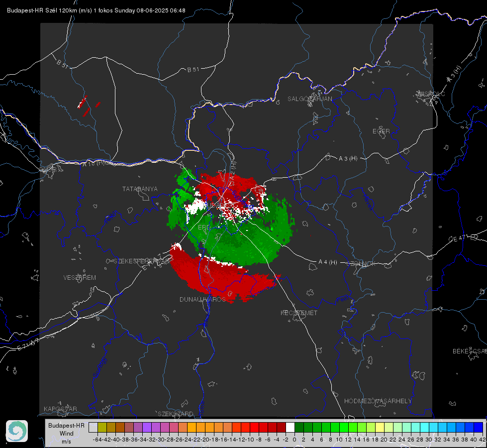This screenshot has height=448, width=487.
Task: Click the 42 value on the legend scale
Action: [483, 440]
